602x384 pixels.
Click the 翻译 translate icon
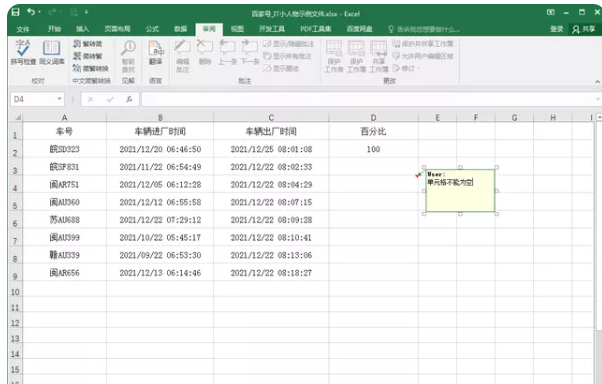pos(155,52)
